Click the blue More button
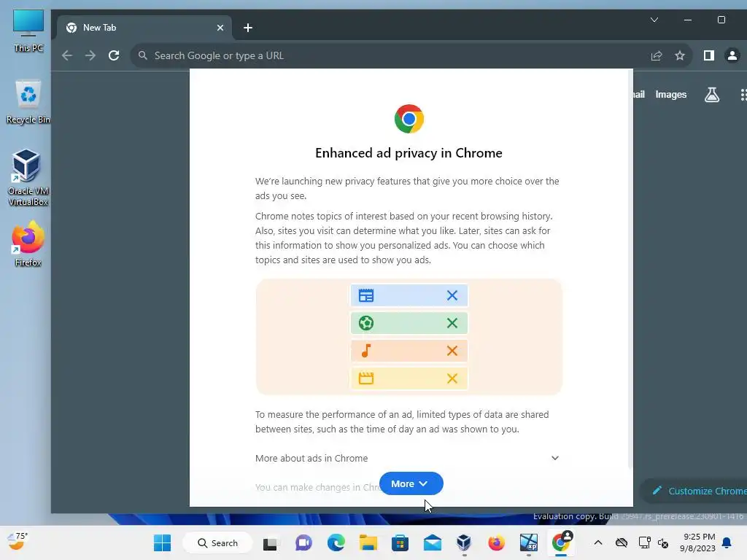 click(x=411, y=483)
